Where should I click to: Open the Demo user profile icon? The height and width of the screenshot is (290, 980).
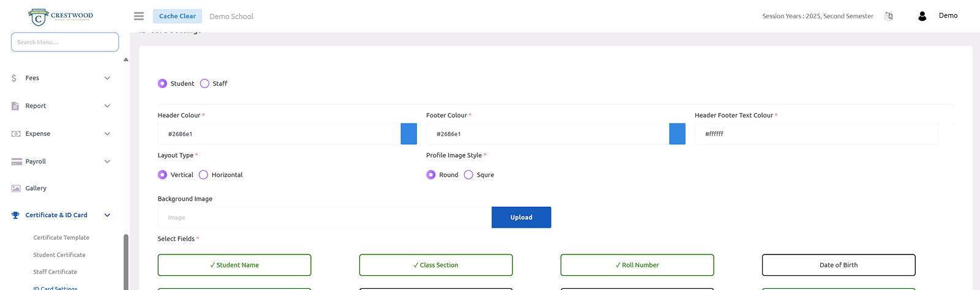point(922,17)
